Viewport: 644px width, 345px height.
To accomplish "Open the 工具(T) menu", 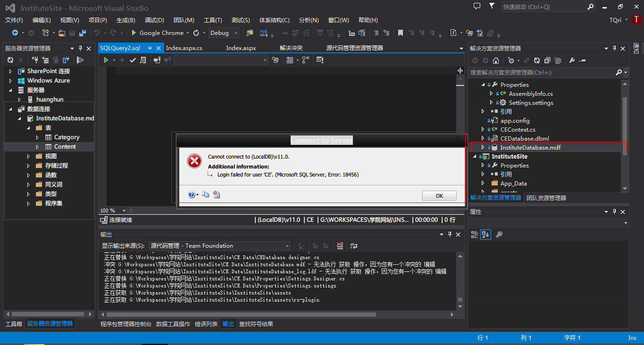I will tap(213, 20).
